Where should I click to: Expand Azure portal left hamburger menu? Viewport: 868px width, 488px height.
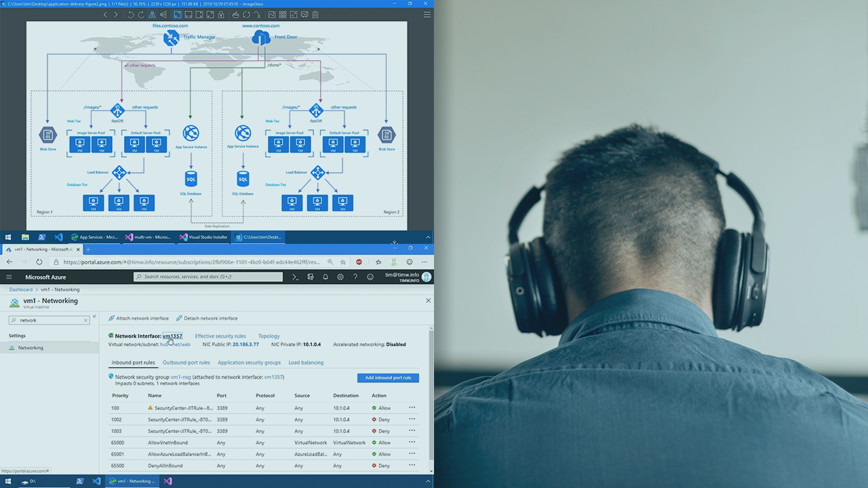[x=9, y=277]
